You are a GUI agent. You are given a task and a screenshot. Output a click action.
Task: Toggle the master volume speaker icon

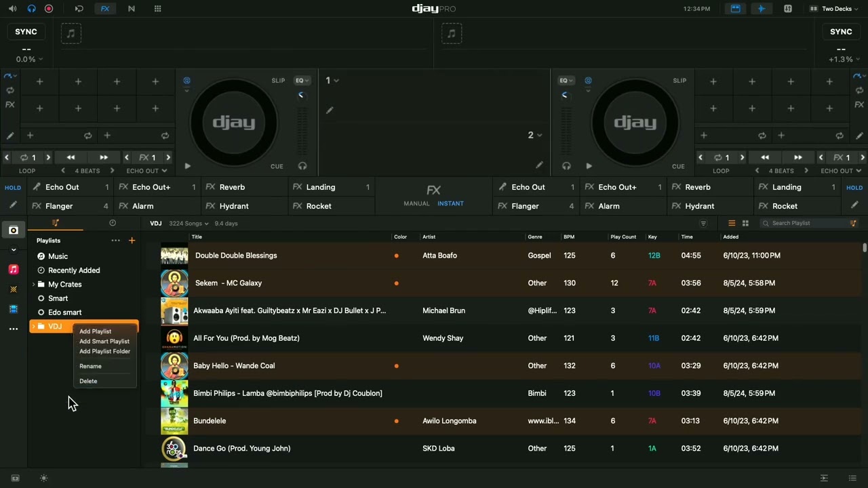13,9
